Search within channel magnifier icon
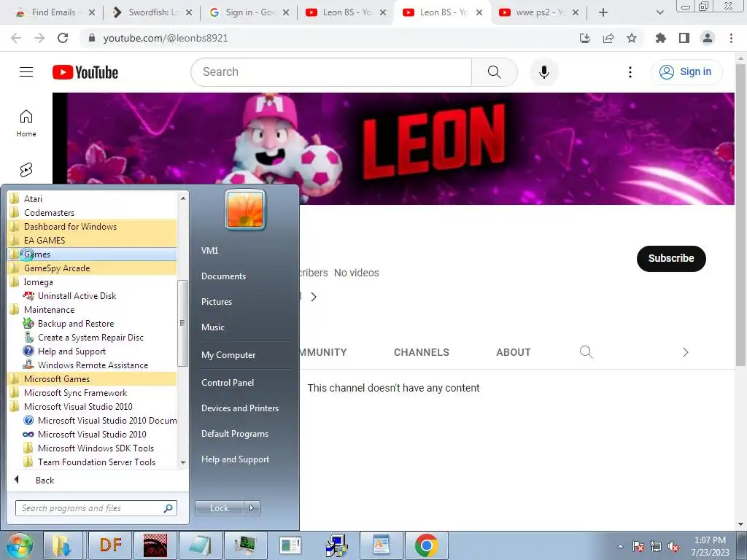 [x=586, y=352]
